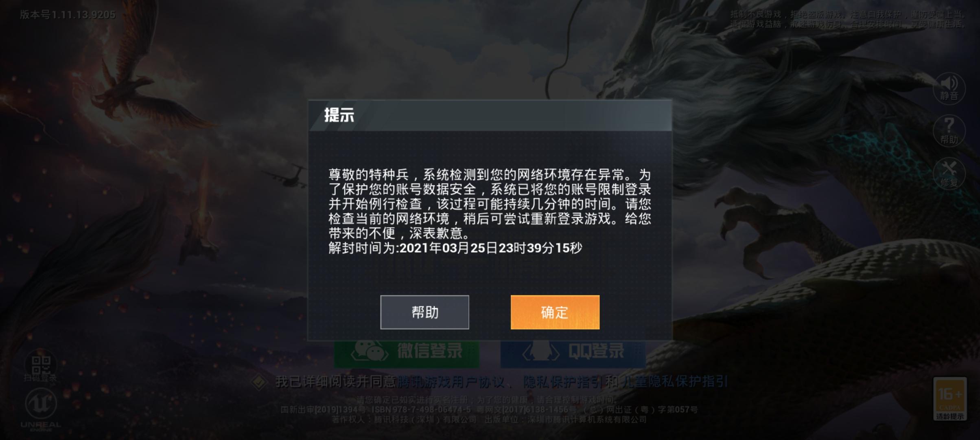Open the 腾讯游戏用户协议 link
The height and width of the screenshot is (440, 980).
451,382
